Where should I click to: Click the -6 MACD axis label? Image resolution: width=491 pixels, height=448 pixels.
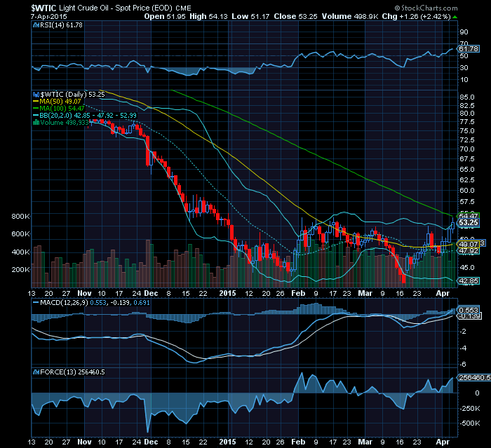pos(463,365)
